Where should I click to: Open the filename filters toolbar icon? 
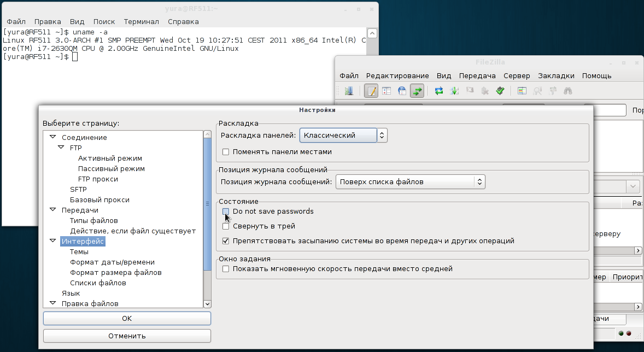[522, 91]
